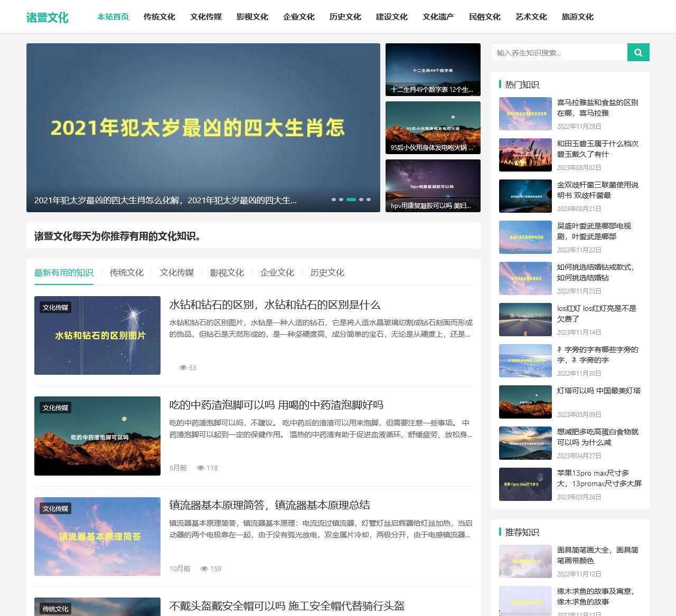Click the green search magnifier button

pyautogui.click(x=638, y=52)
